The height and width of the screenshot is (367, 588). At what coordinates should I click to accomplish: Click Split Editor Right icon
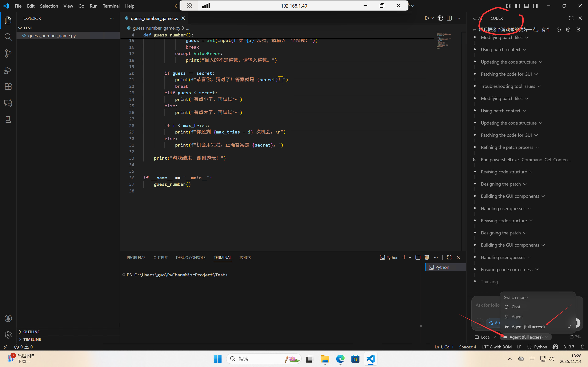click(449, 18)
